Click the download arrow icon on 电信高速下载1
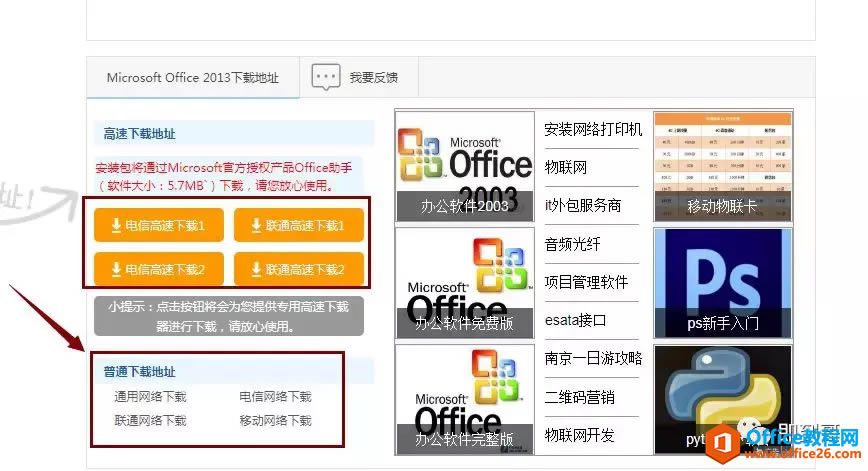The height and width of the screenshot is (471, 868). (x=116, y=225)
